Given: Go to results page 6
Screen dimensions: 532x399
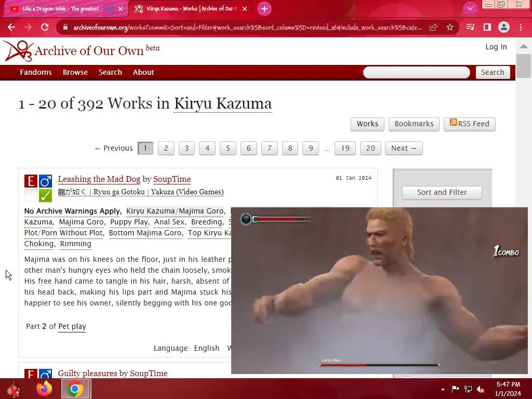Looking at the screenshot, I should point(249,148).
